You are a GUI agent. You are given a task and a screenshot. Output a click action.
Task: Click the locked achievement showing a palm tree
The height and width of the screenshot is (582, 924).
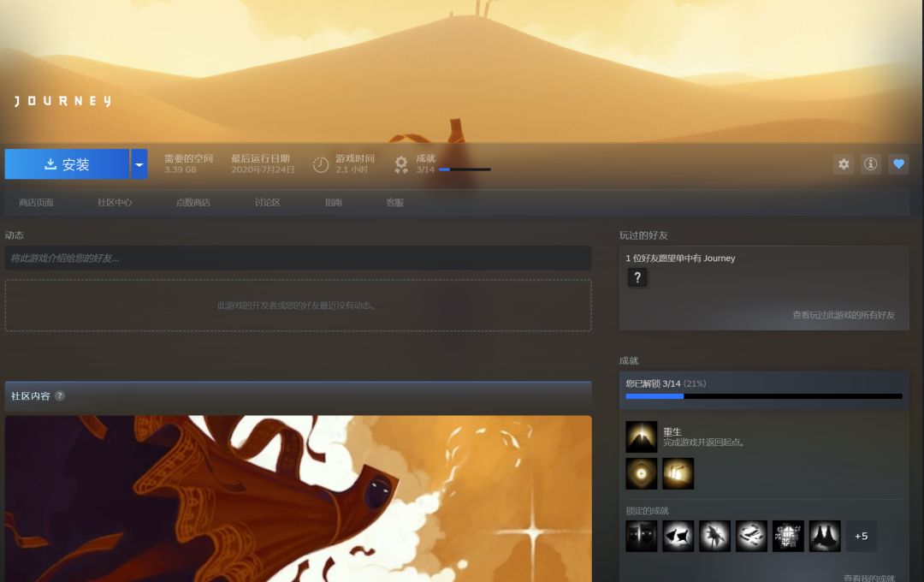click(x=714, y=536)
